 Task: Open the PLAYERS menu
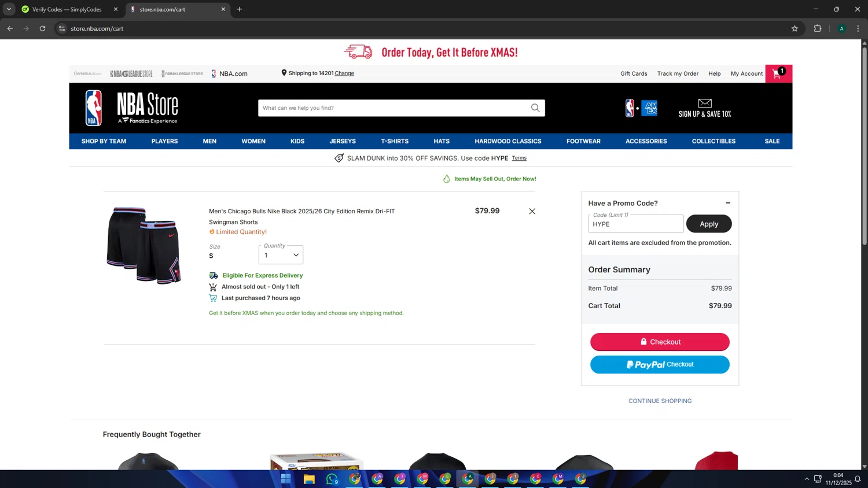pos(164,141)
